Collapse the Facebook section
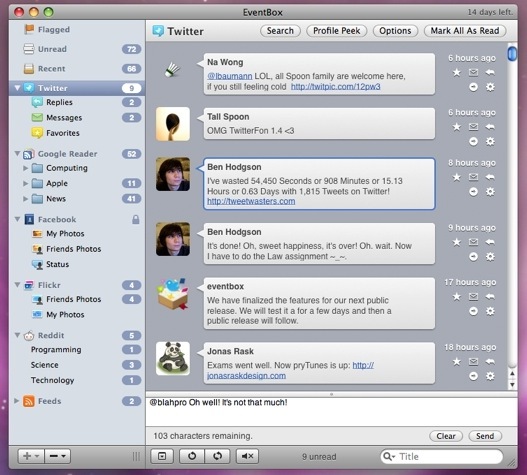 point(17,219)
